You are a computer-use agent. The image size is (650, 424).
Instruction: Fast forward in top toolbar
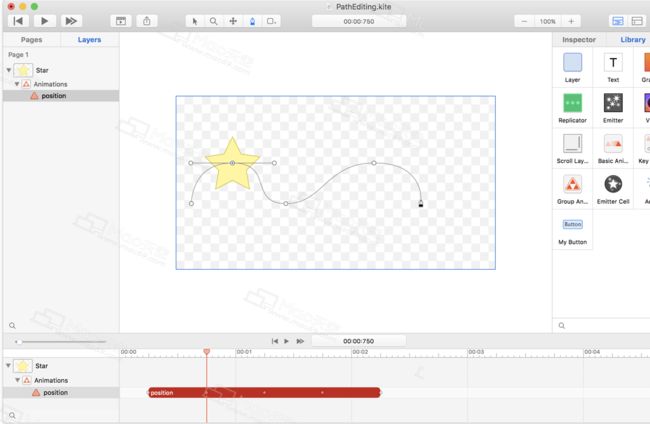pos(71,21)
